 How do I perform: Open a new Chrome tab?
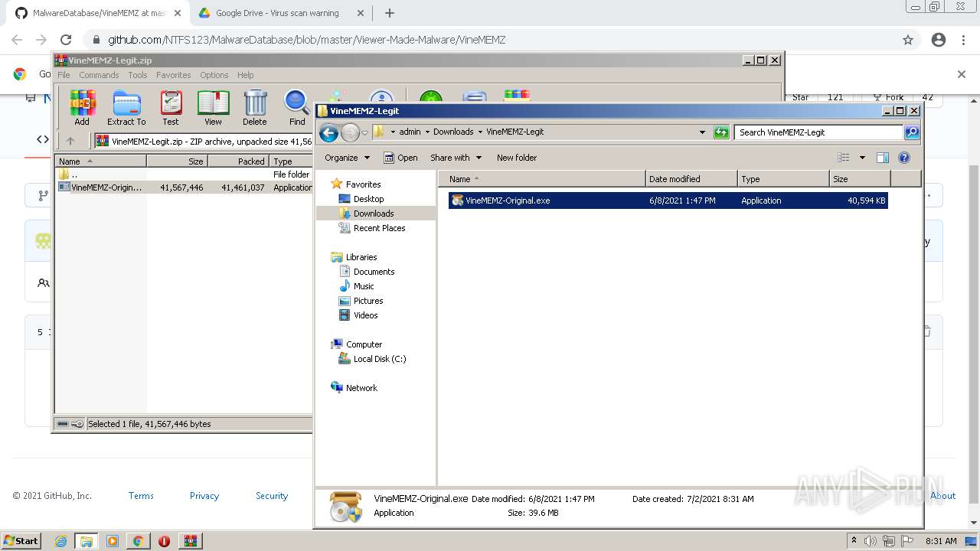coord(390,13)
